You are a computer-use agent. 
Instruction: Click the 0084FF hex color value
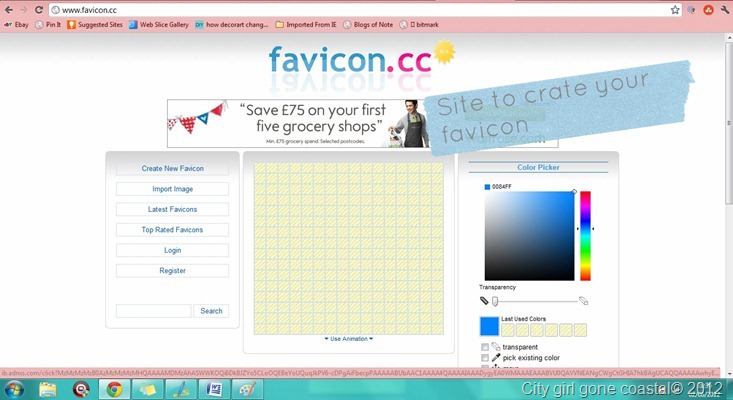pos(502,186)
